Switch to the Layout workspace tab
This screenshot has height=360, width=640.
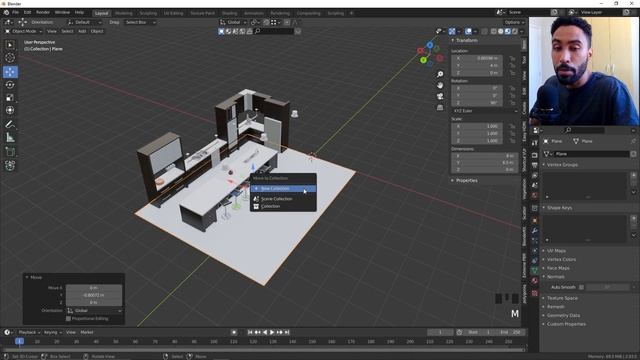101,13
